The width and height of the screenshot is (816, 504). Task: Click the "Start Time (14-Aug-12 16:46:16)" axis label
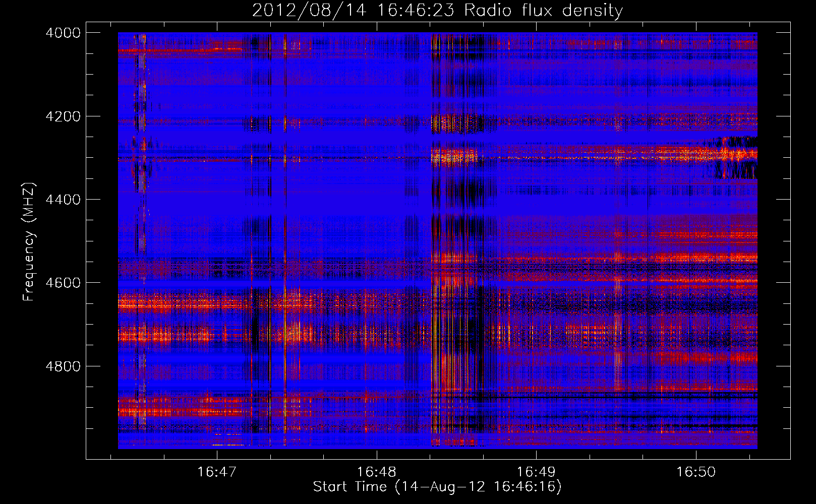437,487
